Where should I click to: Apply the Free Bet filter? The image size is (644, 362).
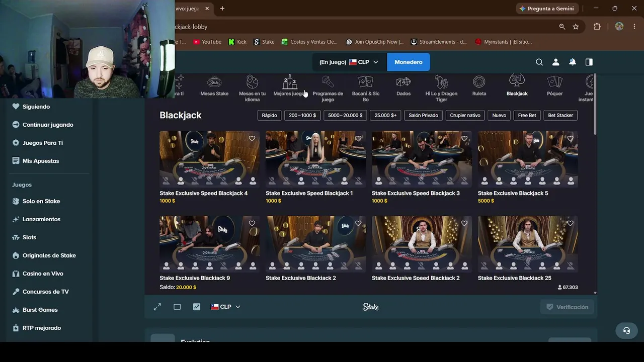coord(527,115)
